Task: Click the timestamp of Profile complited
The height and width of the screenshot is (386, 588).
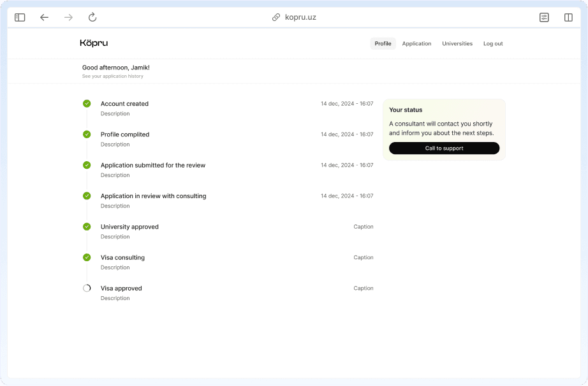Action: pyautogui.click(x=347, y=134)
